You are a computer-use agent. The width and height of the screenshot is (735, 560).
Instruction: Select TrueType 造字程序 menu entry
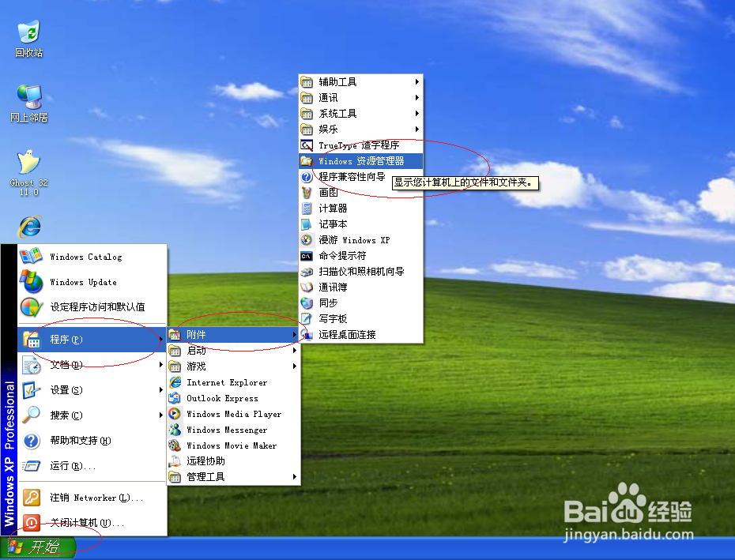[360, 145]
